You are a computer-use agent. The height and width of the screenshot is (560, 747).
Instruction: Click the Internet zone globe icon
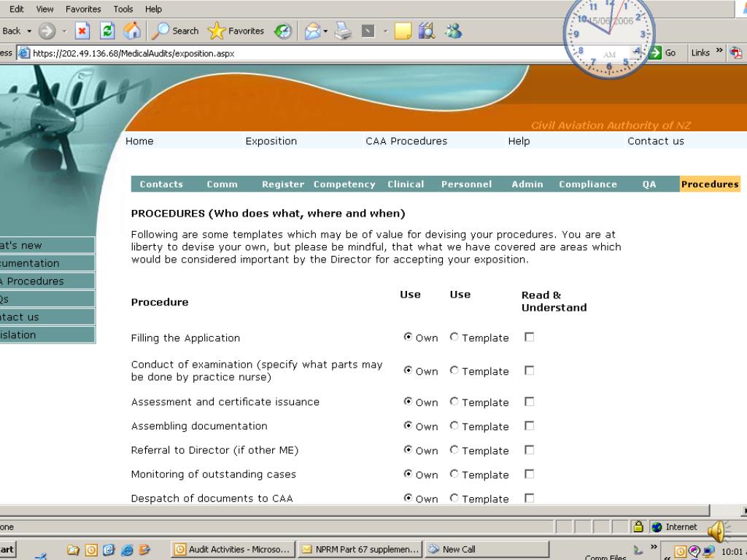coord(657,526)
